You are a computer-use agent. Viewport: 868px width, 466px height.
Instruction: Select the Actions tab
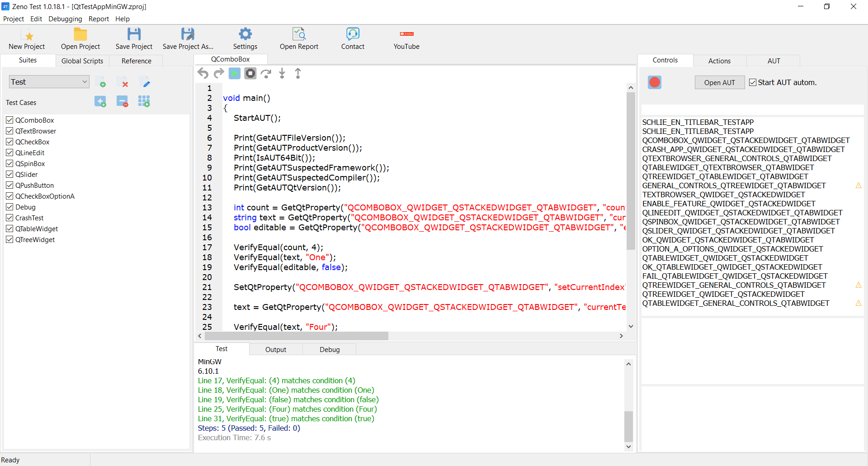point(719,61)
